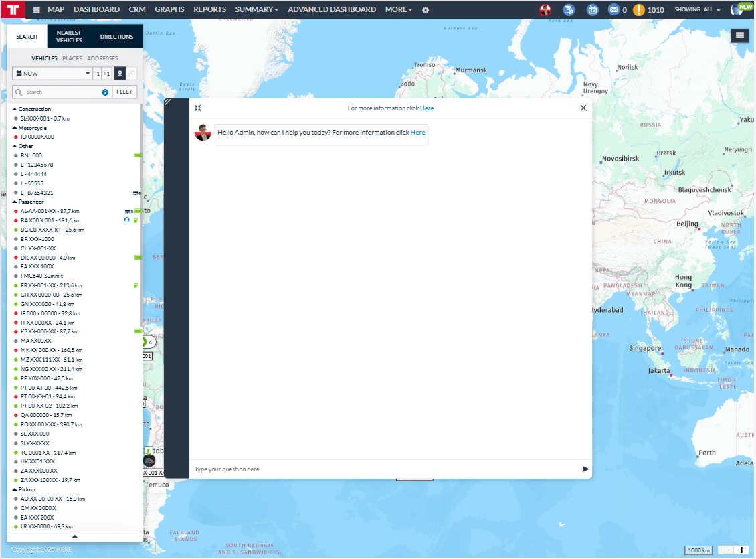
Task: Toggle the map pin marker button
Action: click(119, 74)
